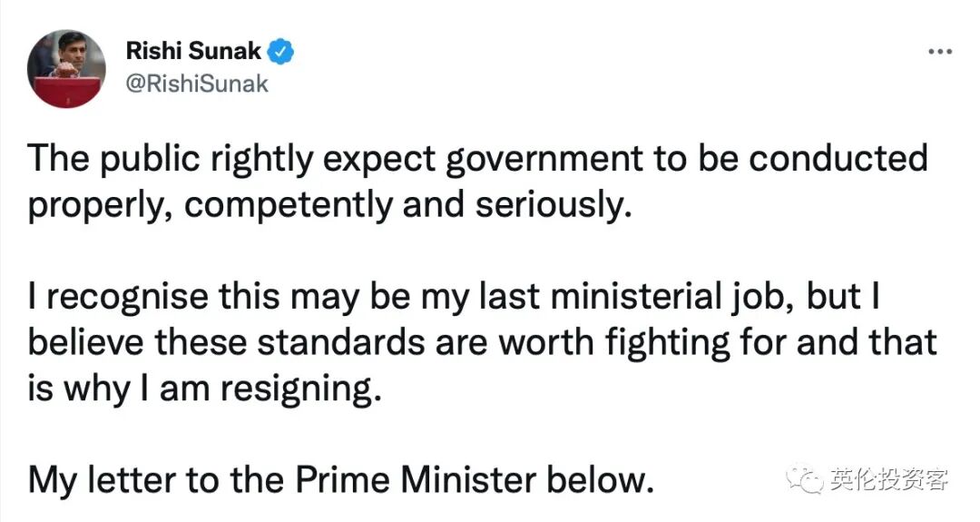This screenshot has height=522, width=980.
Task: Click the blue verified checkmark badge
Action: [284, 52]
